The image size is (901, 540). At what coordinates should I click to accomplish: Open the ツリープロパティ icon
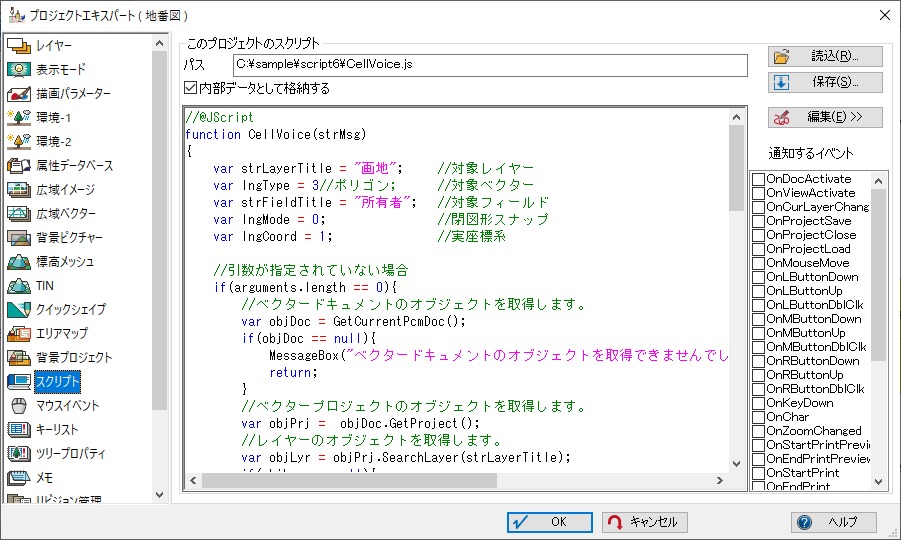(18, 454)
